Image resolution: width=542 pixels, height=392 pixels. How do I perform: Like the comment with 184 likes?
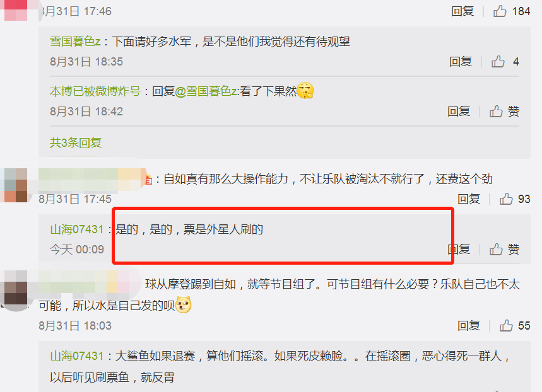click(500, 11)
